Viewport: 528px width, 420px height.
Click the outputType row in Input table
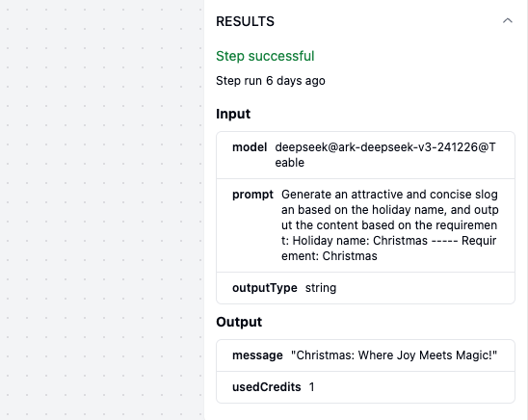click(x=366, y=288)
